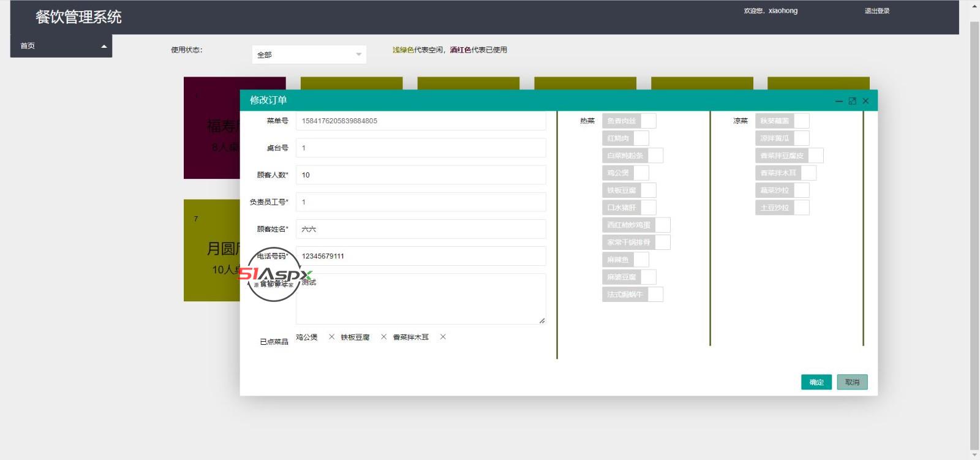Tick the 家常干锅排骨 dish checkbox

[636, 243]
